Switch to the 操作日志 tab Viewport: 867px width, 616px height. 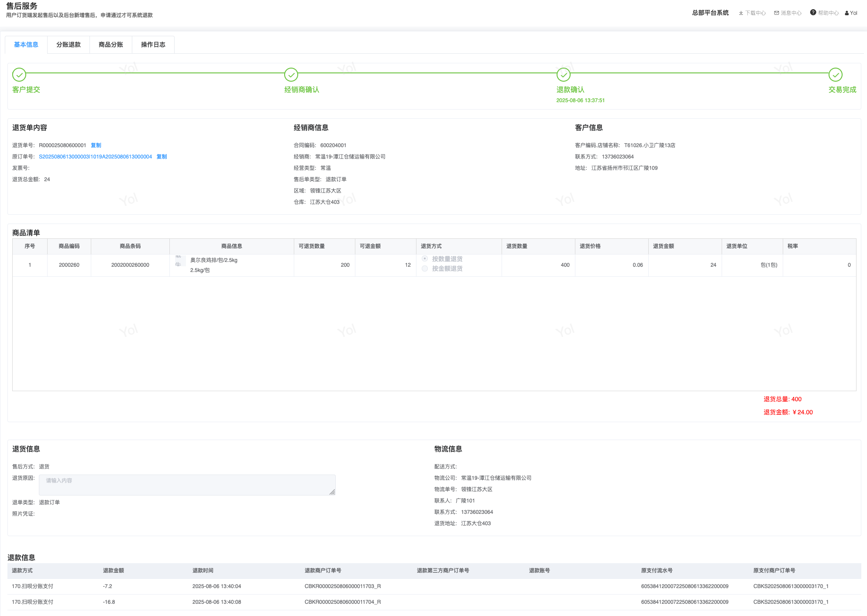coord(153,45)
